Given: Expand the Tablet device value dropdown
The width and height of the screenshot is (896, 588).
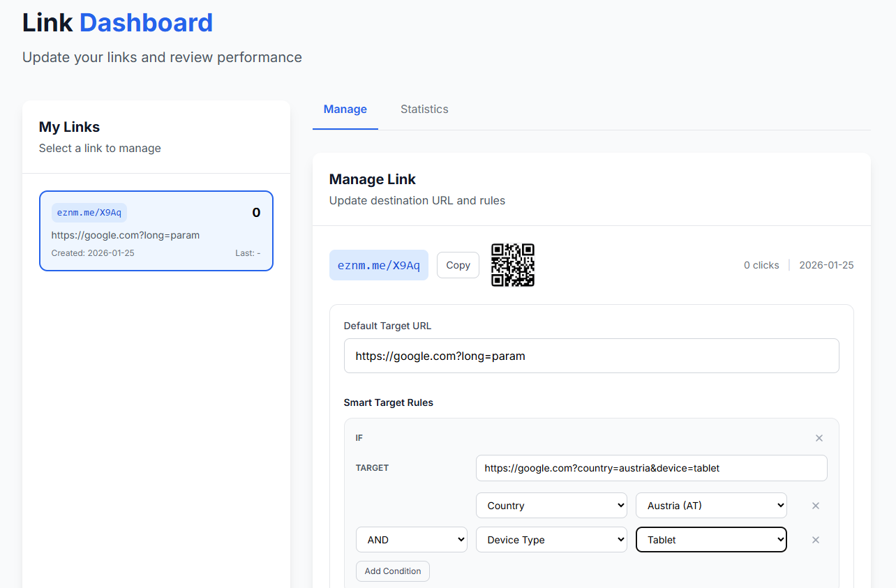Looking at the screenshot, I should click(710, 540).
